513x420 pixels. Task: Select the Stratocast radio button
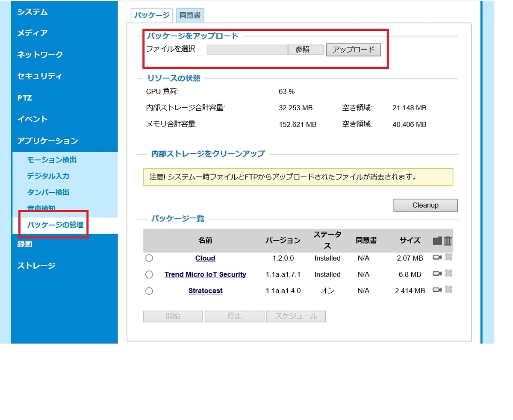pyautogui.click(x=149, y=291)
